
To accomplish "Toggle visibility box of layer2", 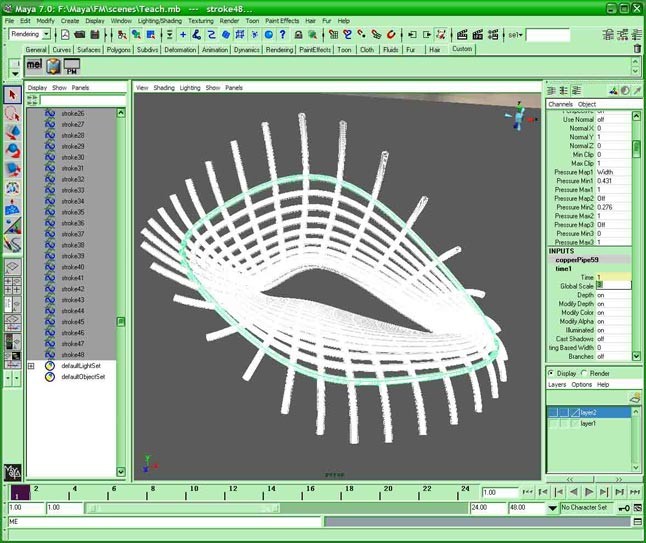I will tap(553, 412).
